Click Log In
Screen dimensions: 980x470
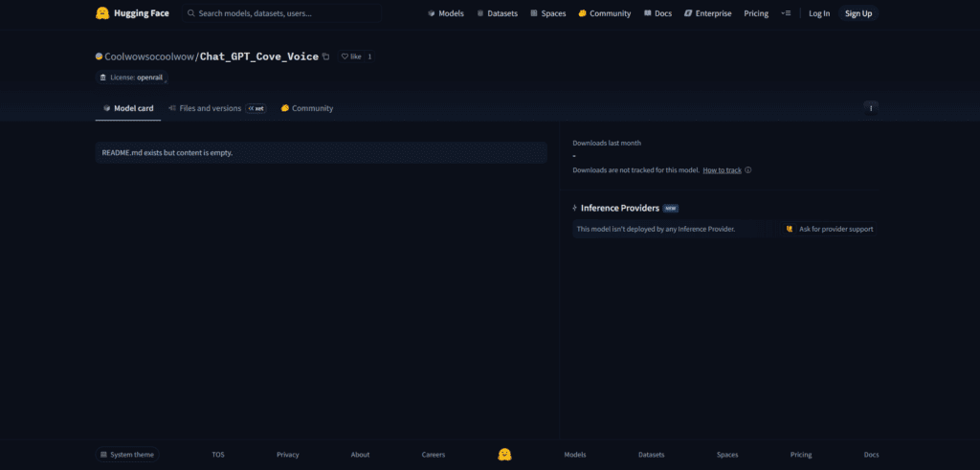point(819,13)
